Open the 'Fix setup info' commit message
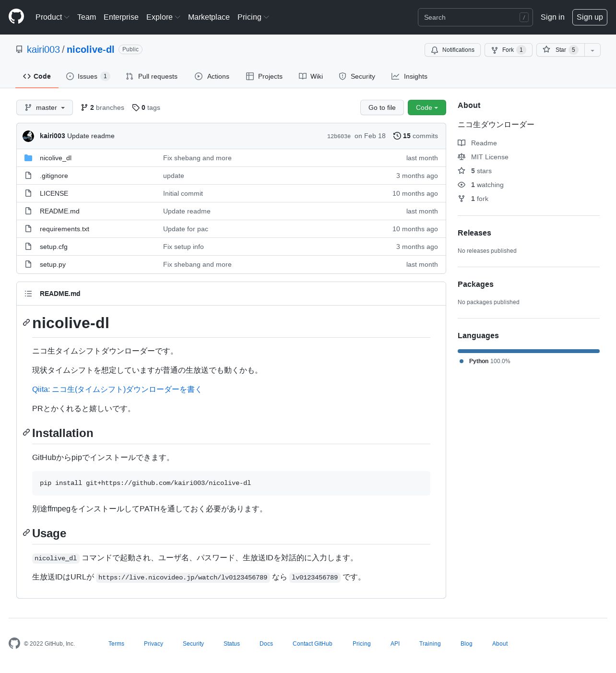The image size is (616, 673). [x=183, y=247]
